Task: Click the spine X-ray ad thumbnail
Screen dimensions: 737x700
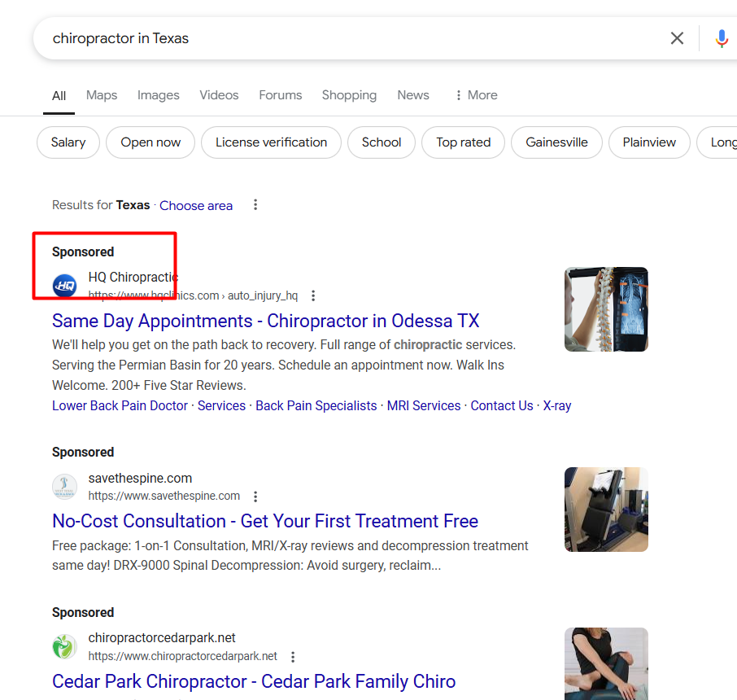Action: [606, 309]
